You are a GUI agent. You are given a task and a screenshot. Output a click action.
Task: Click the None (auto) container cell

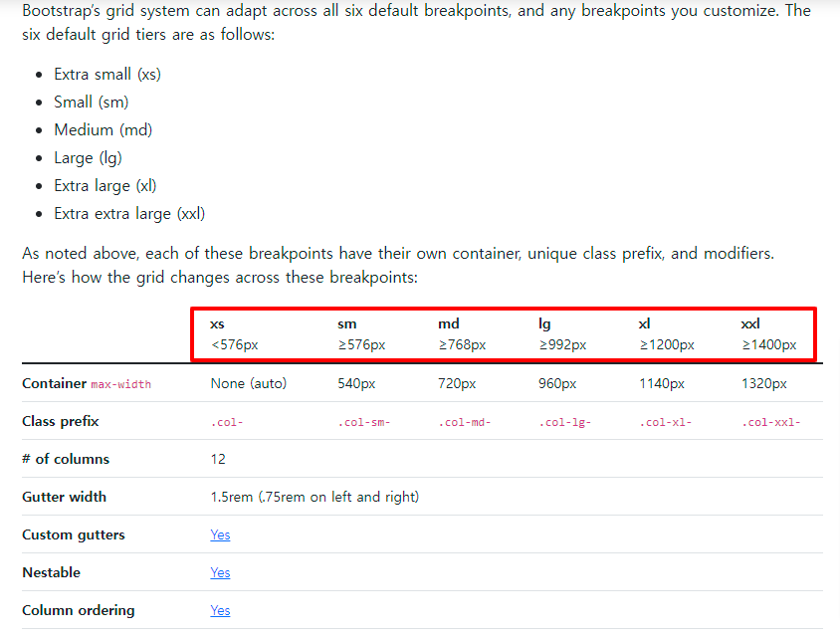249,383
